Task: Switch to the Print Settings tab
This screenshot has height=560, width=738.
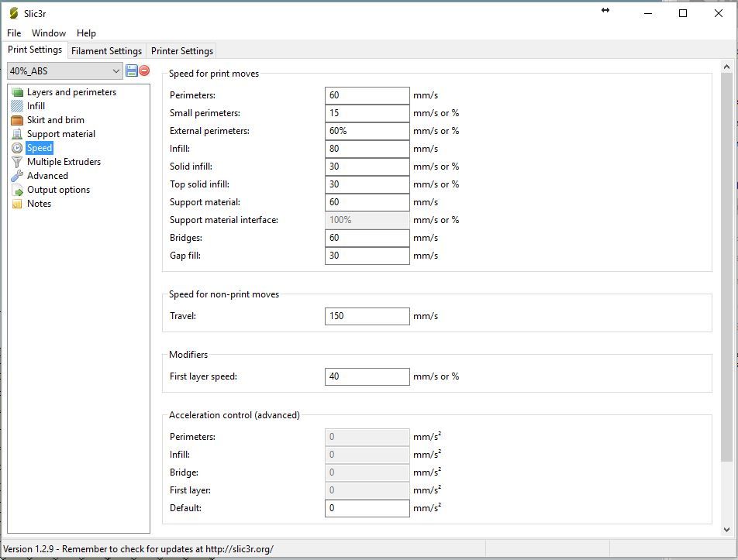Action: pos(35,50)
